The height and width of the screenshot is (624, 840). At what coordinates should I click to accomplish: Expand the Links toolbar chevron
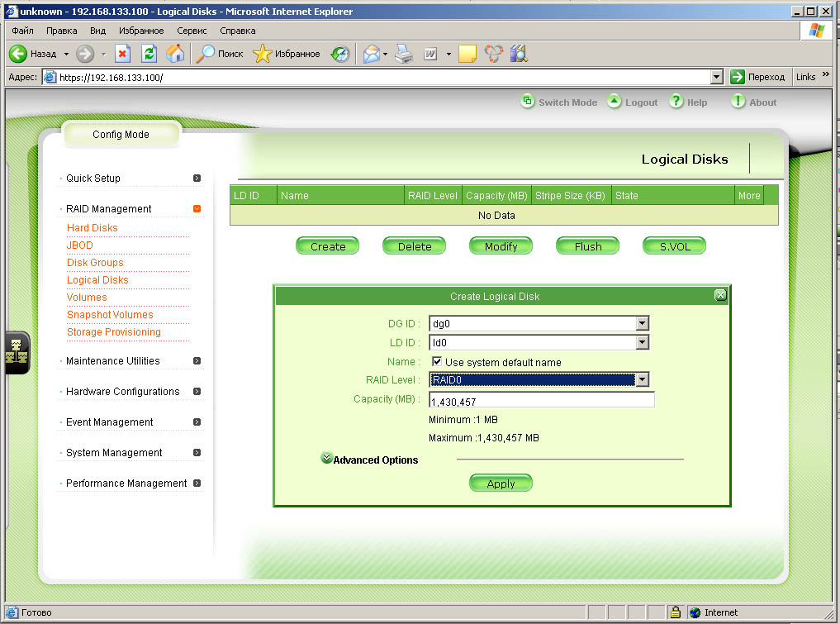click(825, 74)
